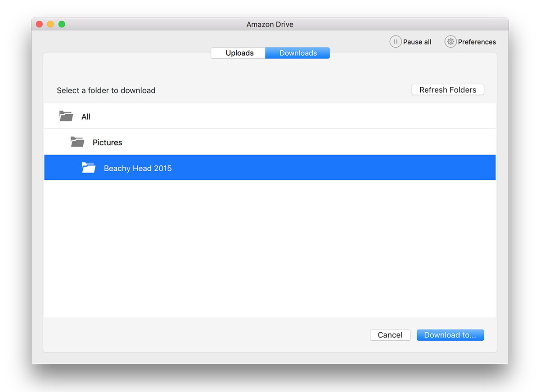Click the Pause all icon

(395, 42)
